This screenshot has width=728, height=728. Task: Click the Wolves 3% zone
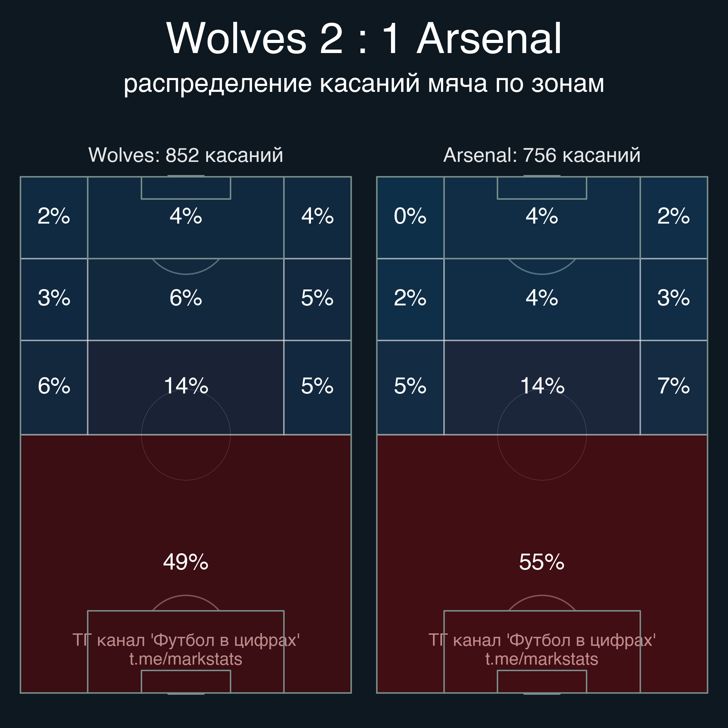coord(54,298)
